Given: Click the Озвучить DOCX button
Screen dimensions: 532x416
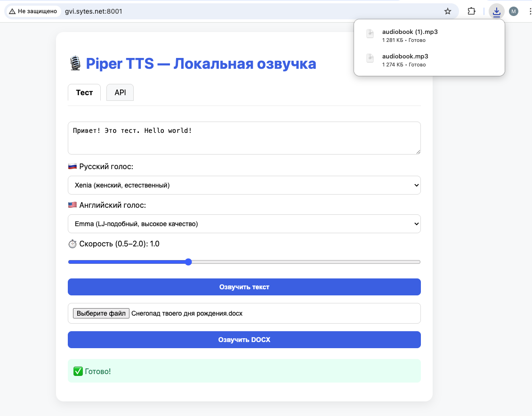Looking at the screenshot, I should pos(244,340).
